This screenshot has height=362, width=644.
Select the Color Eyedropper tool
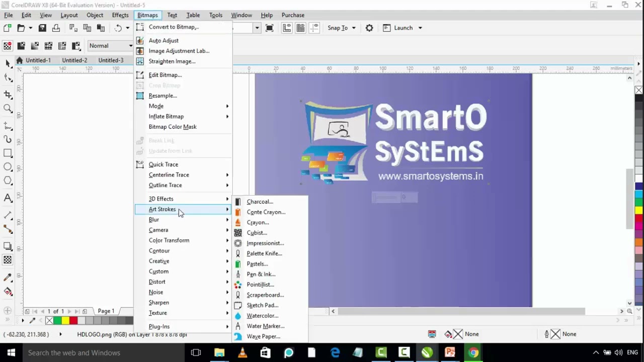(x=8, y=278)
